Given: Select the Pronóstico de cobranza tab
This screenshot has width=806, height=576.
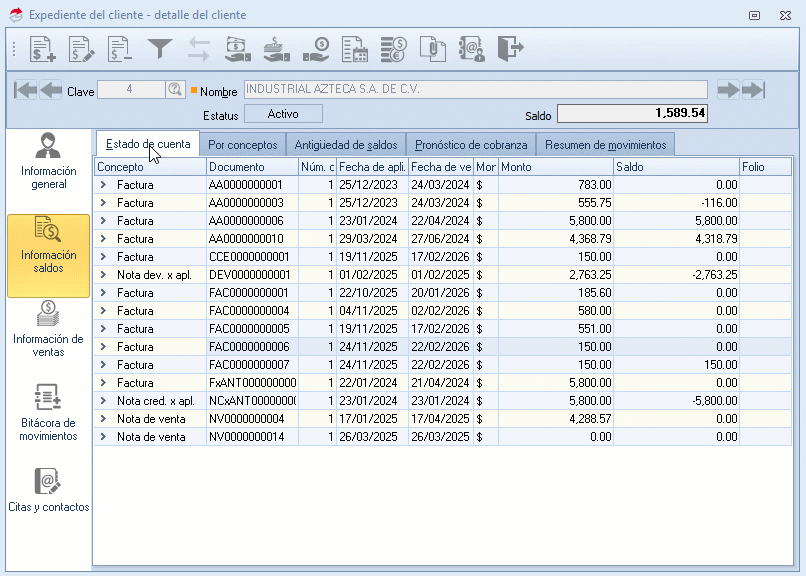Looking at the screenshot, I should click(x=471, y=145).
